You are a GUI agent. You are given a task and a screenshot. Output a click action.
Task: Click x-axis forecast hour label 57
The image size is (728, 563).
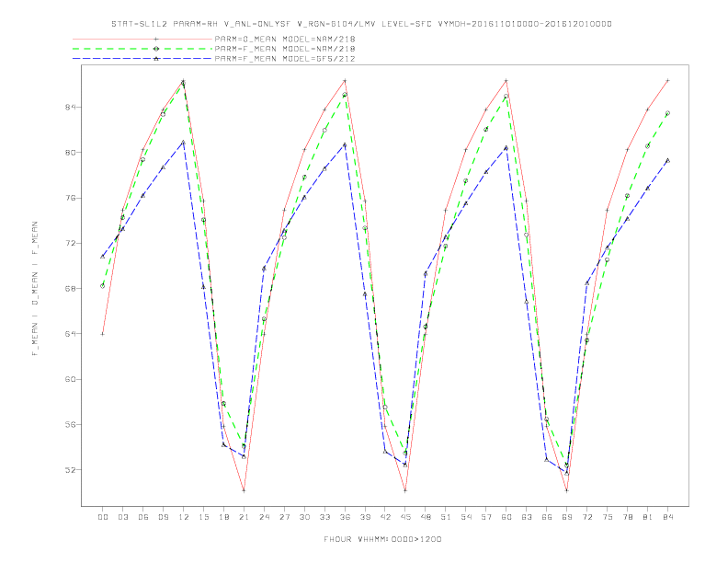point(486,517)
